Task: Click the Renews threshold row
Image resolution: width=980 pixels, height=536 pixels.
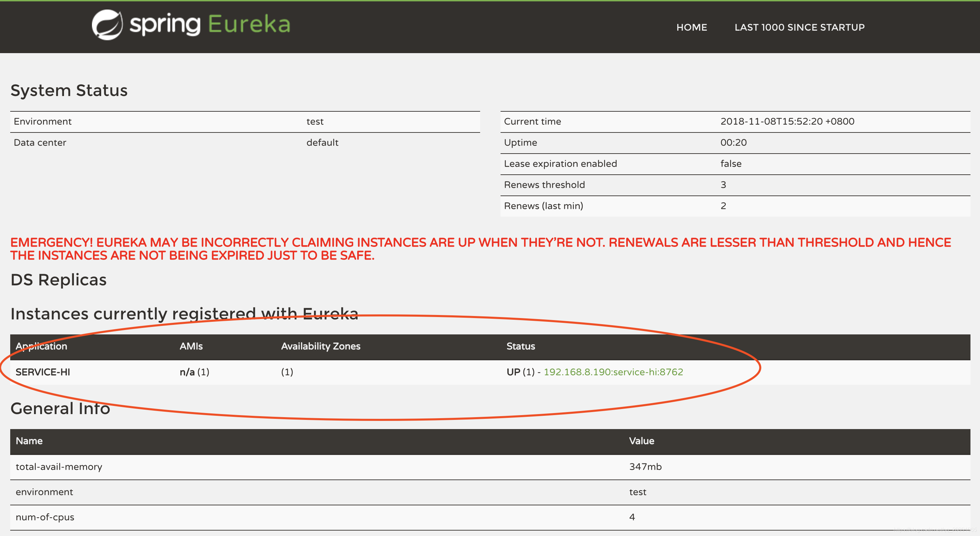Action: [x=544, y=185]
